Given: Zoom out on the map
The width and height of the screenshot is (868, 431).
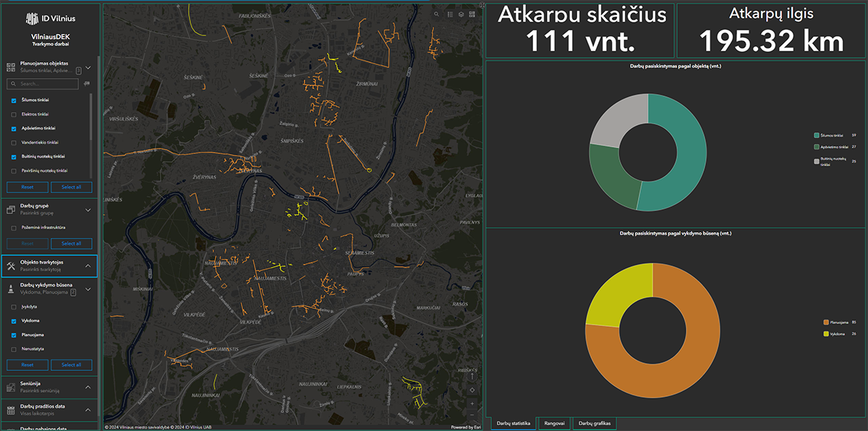Looking at the screenshot, I should [x=472, y=415].
